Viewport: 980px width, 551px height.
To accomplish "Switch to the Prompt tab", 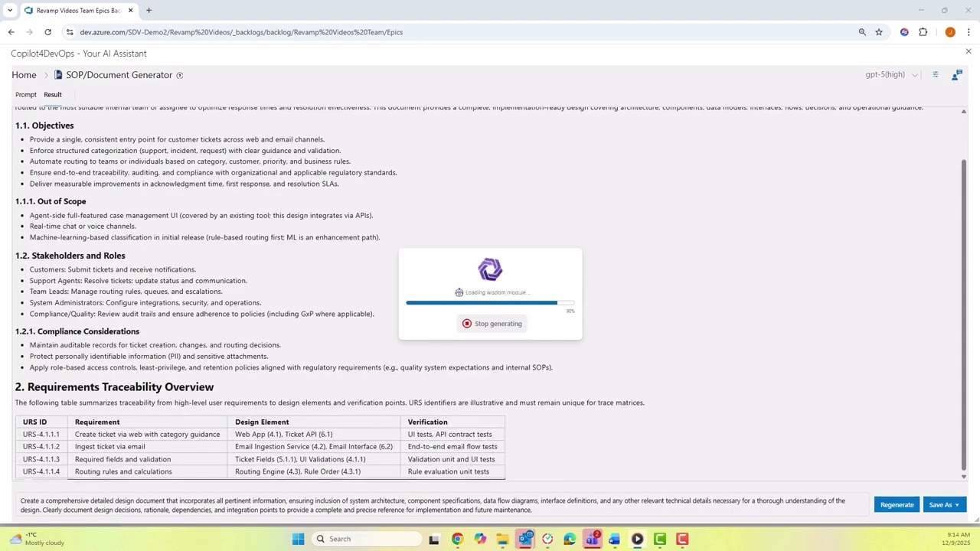I will pos(26,95).
